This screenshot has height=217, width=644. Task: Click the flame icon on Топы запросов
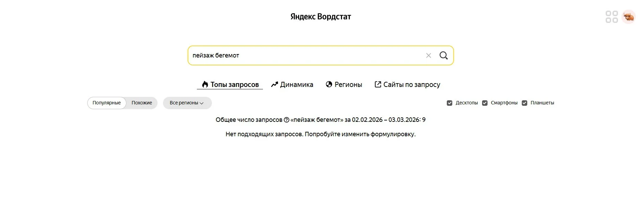point(205,85)
